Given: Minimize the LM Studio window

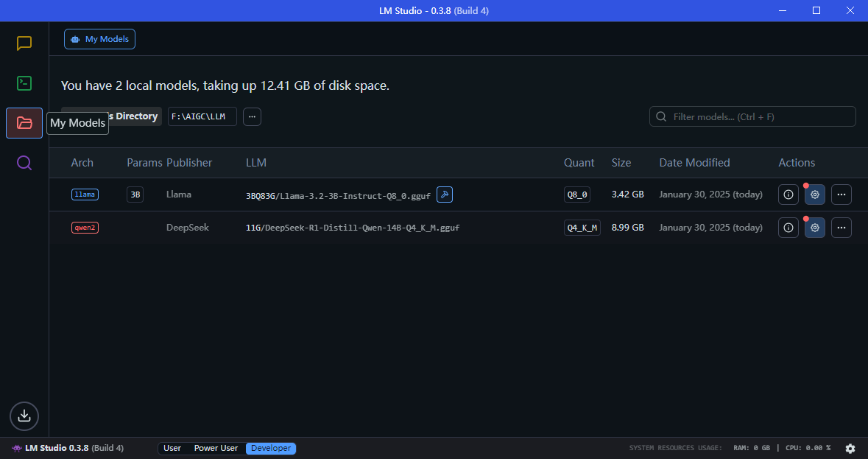Looking at the screenshot, I should tap(782, 10).
